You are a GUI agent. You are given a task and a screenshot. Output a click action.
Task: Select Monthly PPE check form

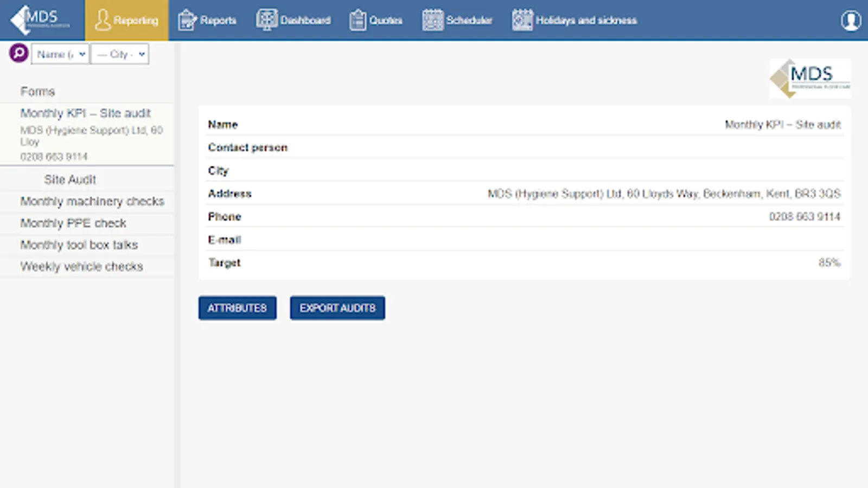click(x=87, y=223)
